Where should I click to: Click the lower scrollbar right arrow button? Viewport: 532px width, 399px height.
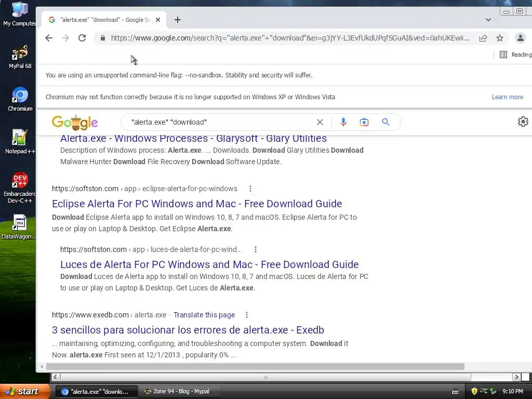point(516,377)
